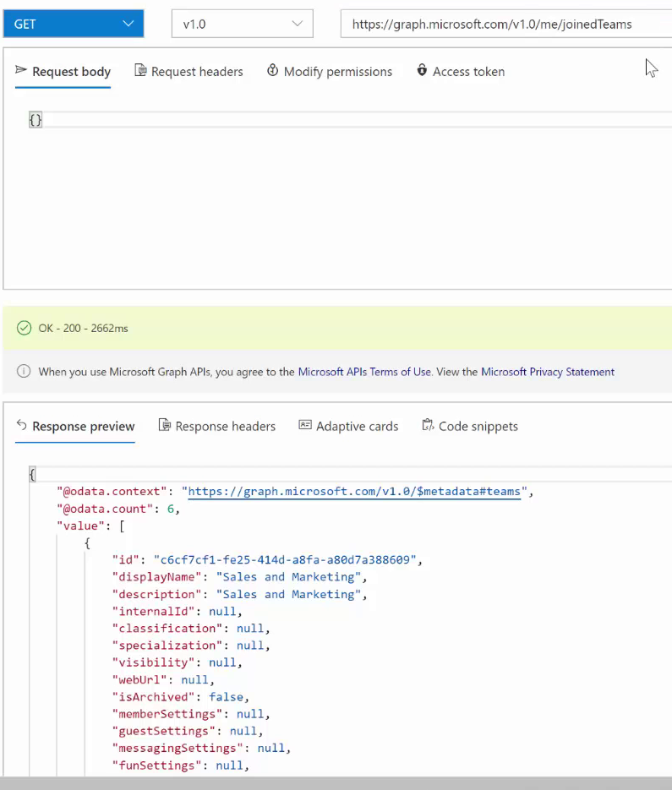Click the Response headers document icon
Image resolution: width=672 pixels, height=790 pixels.
[x=164, y=425]
